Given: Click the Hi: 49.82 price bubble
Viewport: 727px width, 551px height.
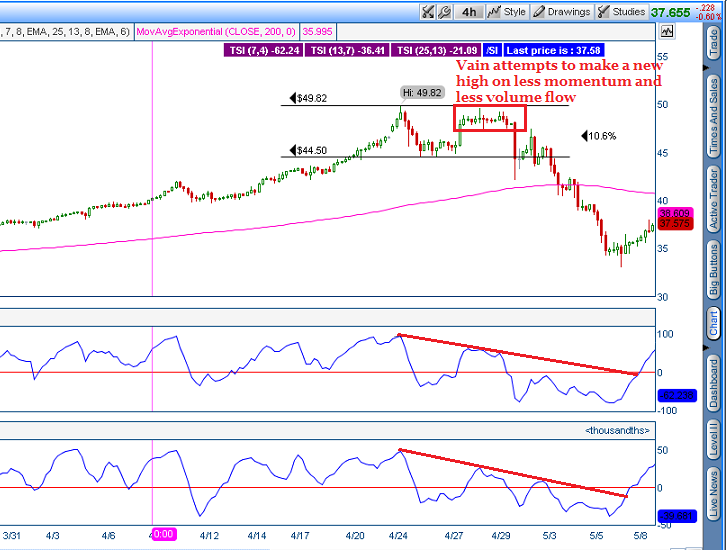Looking at the screenshot, I should coord(422,92).
